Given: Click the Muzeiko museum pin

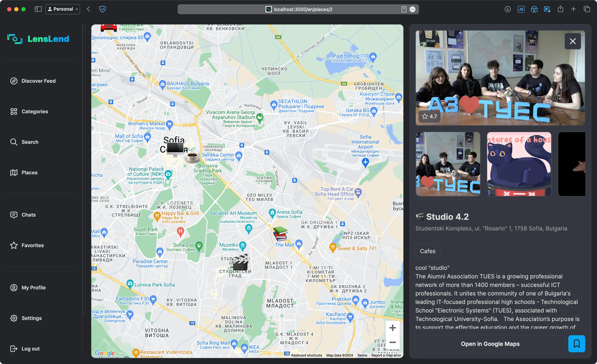Looking at the screenshot, I should point(243,246).
